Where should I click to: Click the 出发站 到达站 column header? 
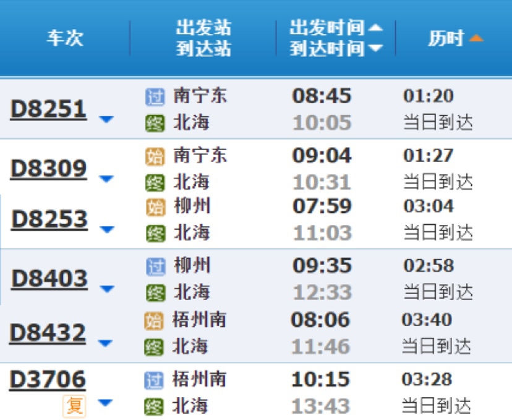(203, 38)
